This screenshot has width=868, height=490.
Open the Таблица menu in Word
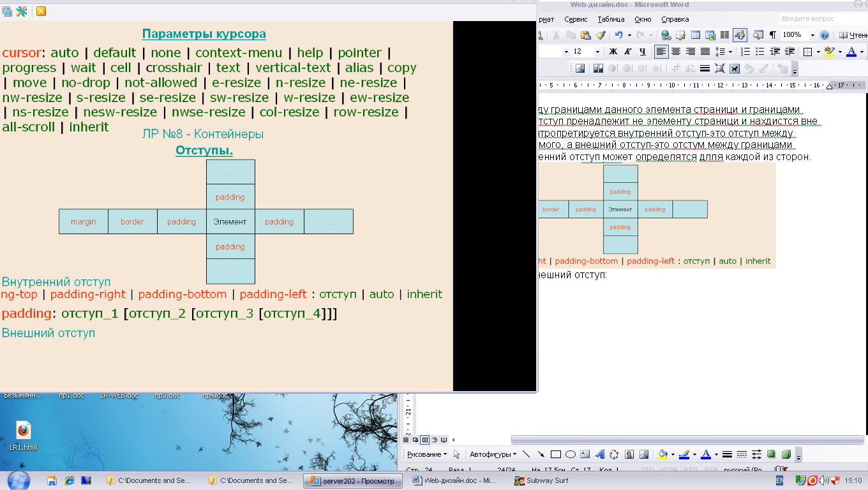coord(611,19)
